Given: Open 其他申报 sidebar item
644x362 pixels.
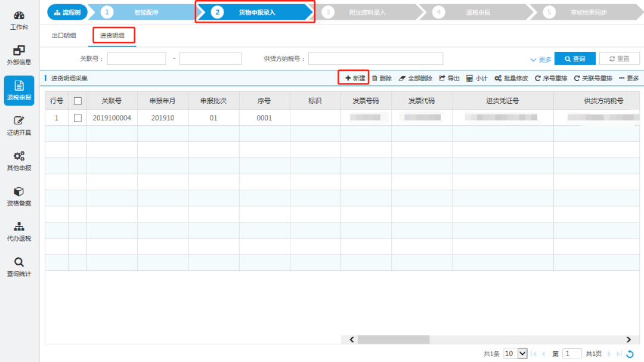Looking at the screenshot, I should tap(19, 161).
